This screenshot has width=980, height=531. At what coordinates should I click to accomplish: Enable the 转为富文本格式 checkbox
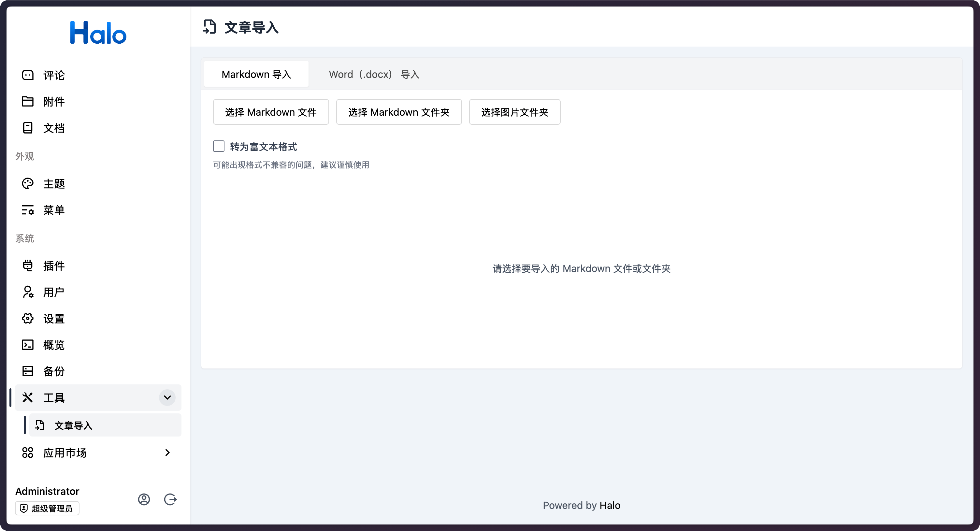219,146
